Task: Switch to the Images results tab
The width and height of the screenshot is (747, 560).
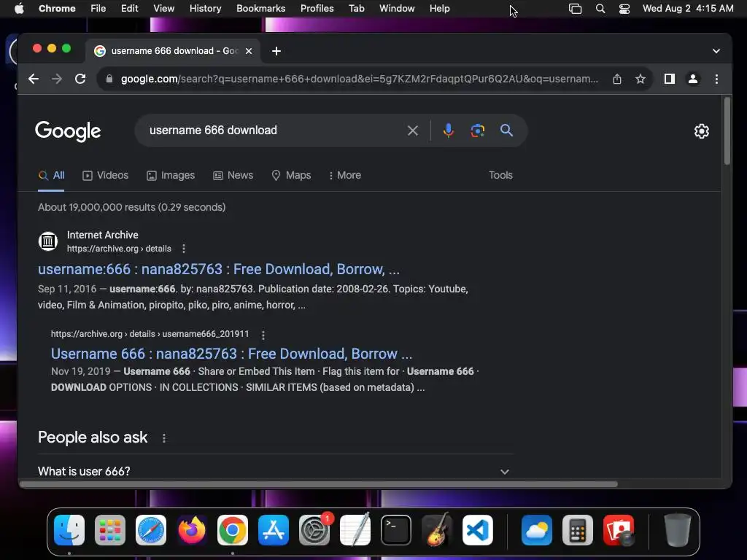Action: (x=171, y=175)
